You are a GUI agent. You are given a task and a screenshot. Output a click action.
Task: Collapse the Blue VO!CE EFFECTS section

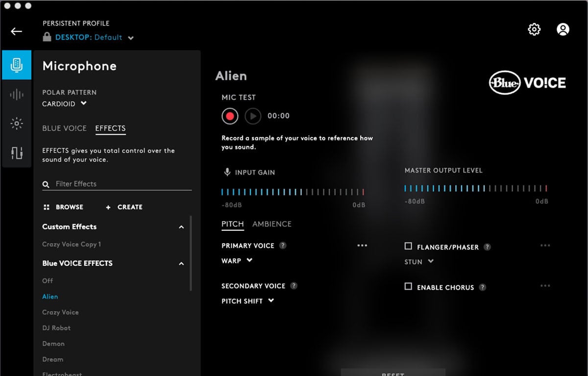(181, 264)
